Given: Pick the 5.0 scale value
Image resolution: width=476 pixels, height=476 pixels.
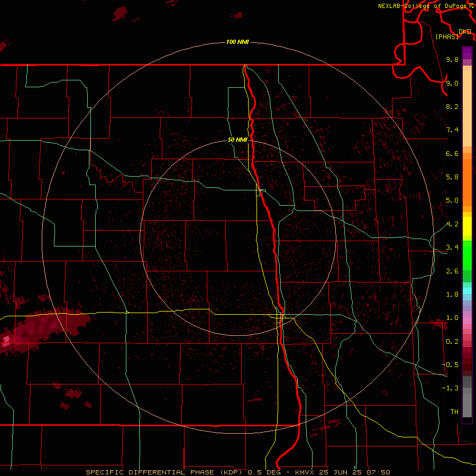Looking at the screenshot, I should (x=452, y=200).
